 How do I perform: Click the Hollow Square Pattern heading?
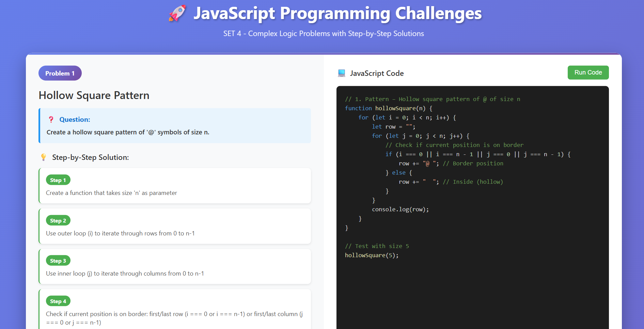tap(94, 95)
